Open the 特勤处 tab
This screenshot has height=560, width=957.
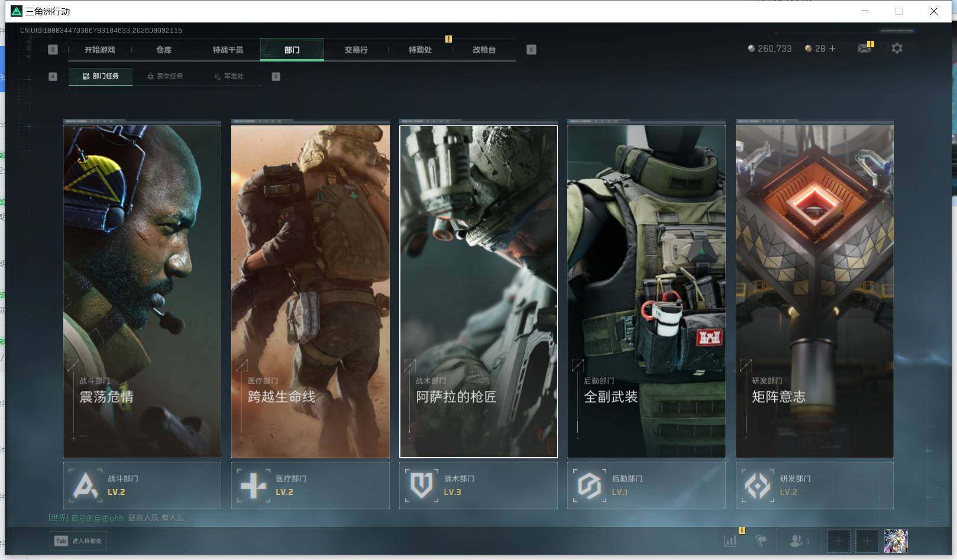point(420,50)
